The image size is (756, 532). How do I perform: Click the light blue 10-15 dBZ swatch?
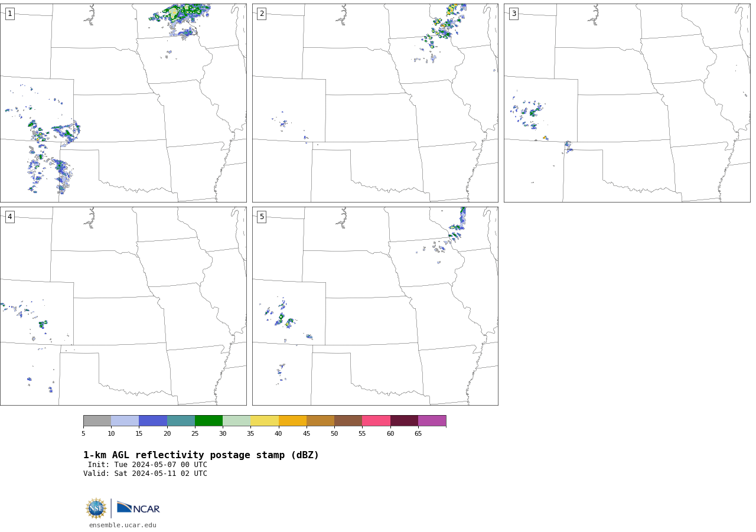(x=125, y=420)
